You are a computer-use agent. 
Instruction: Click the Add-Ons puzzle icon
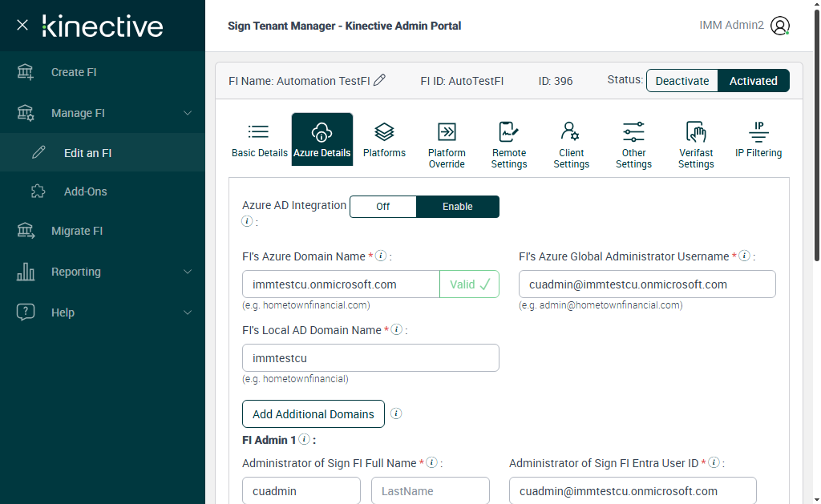coord(38,191)
